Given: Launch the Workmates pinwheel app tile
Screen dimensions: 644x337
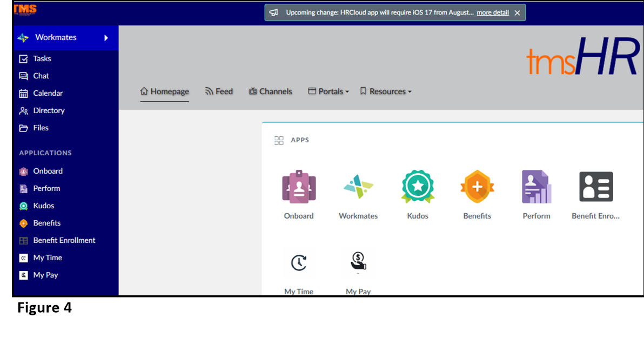Looking at the screenshot, I should point(358,187).
